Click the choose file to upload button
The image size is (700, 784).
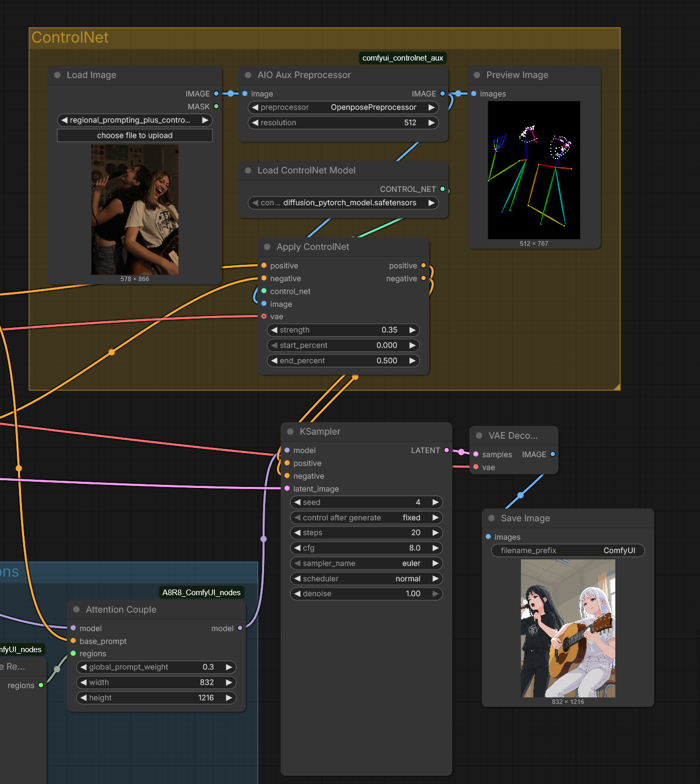tap(135, 135)
